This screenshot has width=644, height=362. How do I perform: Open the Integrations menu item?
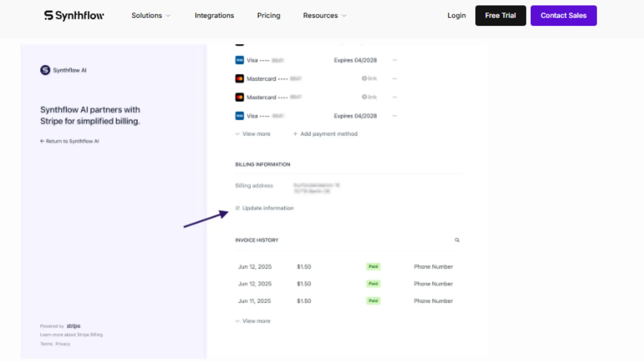coord(214,15)
